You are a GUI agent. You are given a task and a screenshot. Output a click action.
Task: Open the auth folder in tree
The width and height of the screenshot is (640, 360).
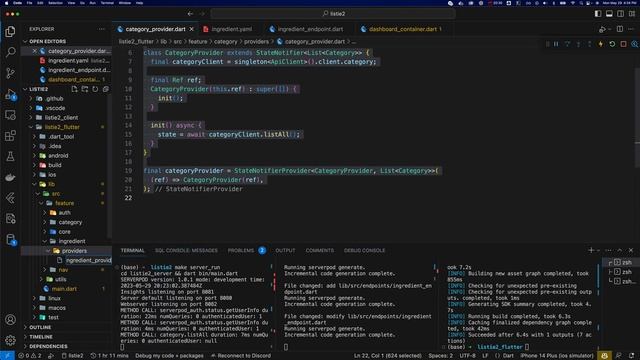pyautogui.click(x=64, y=213)
